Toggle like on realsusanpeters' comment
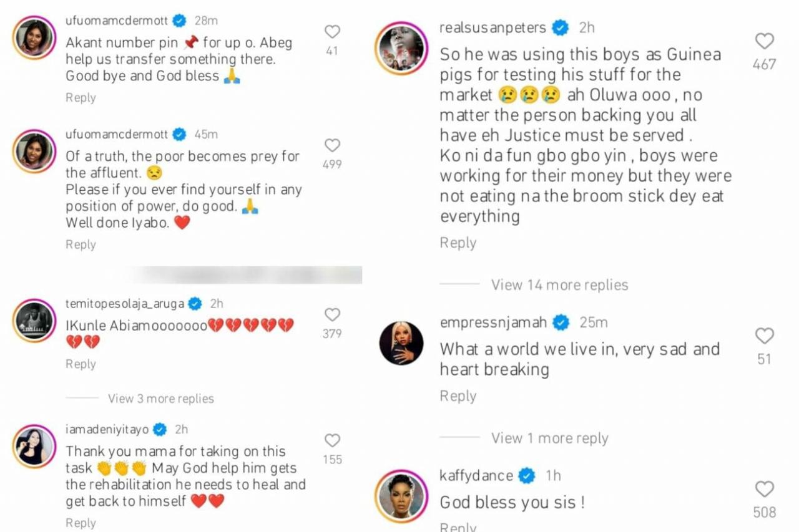 pos(764,41)
